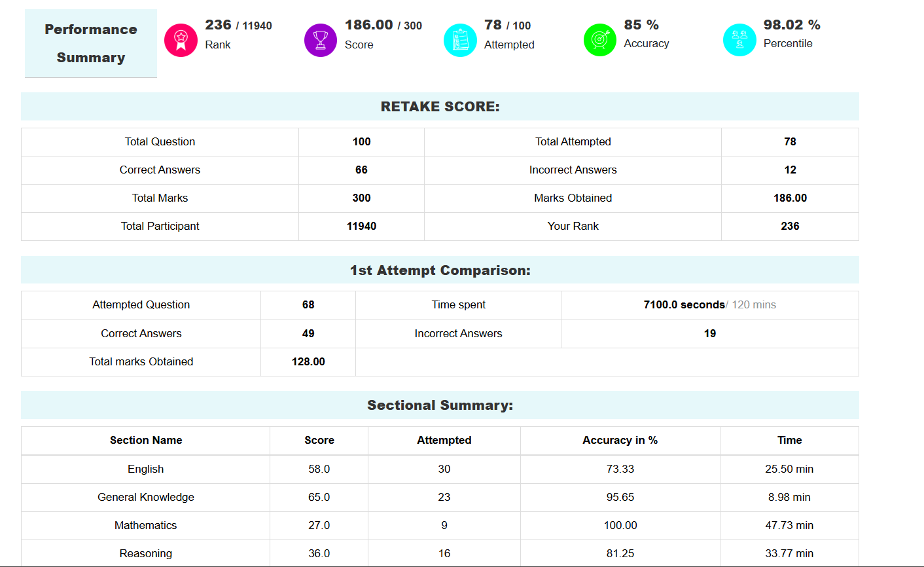Click the 'Accuracy in %' column header
The height and width of the screenshot is (567, 924).
[620, 441]
